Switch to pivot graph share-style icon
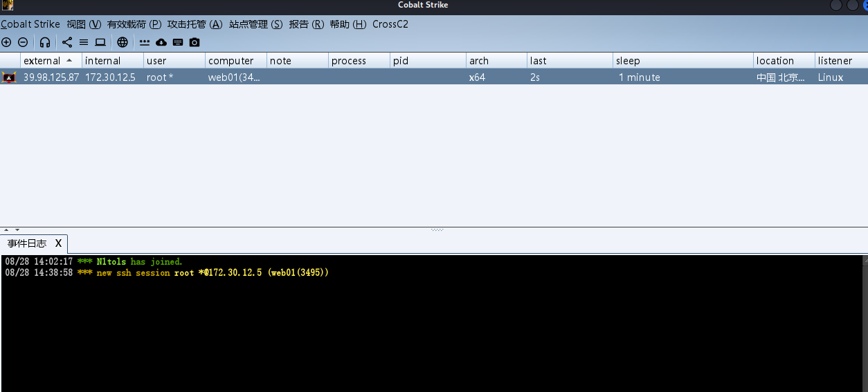Screen dimensions: 868x392 [x=67, y=42]
